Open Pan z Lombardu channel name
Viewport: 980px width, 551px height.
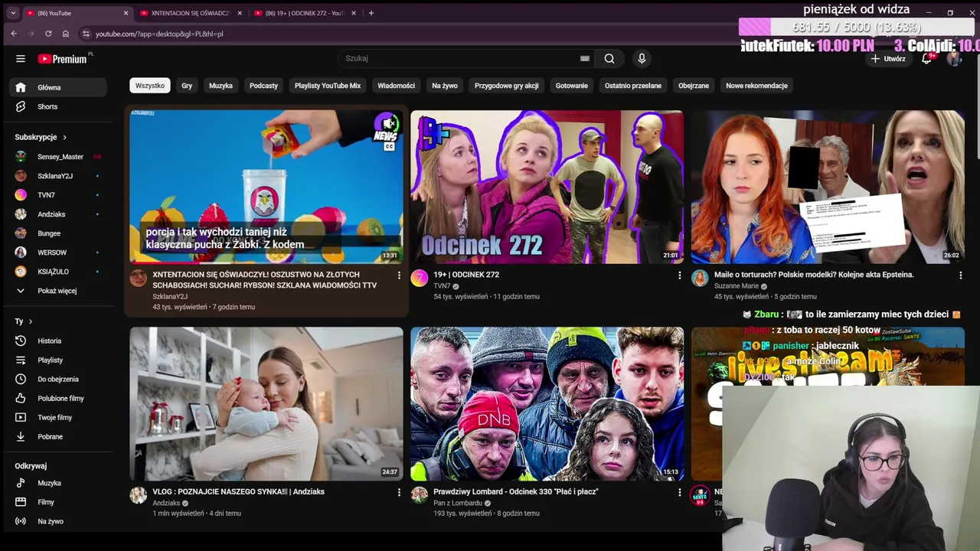click(458, 503)
